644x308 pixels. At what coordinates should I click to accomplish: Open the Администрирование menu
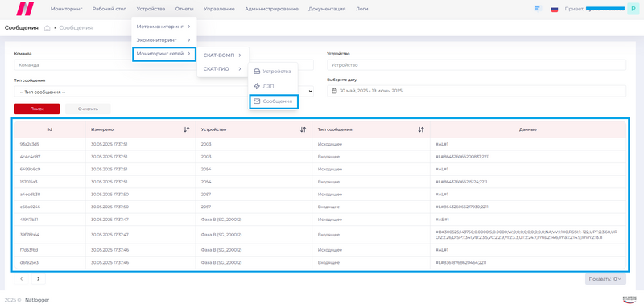click(x=271, y=9)
